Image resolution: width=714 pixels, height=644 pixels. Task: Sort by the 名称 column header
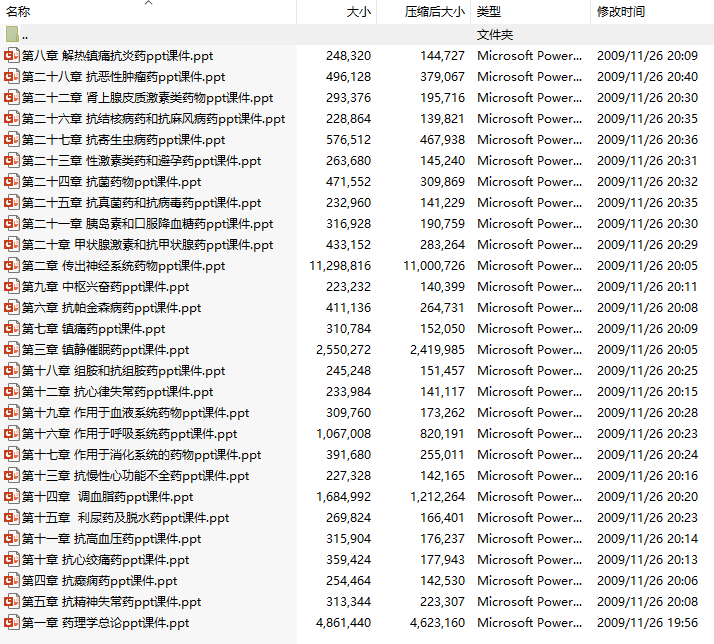click(148, 11)
